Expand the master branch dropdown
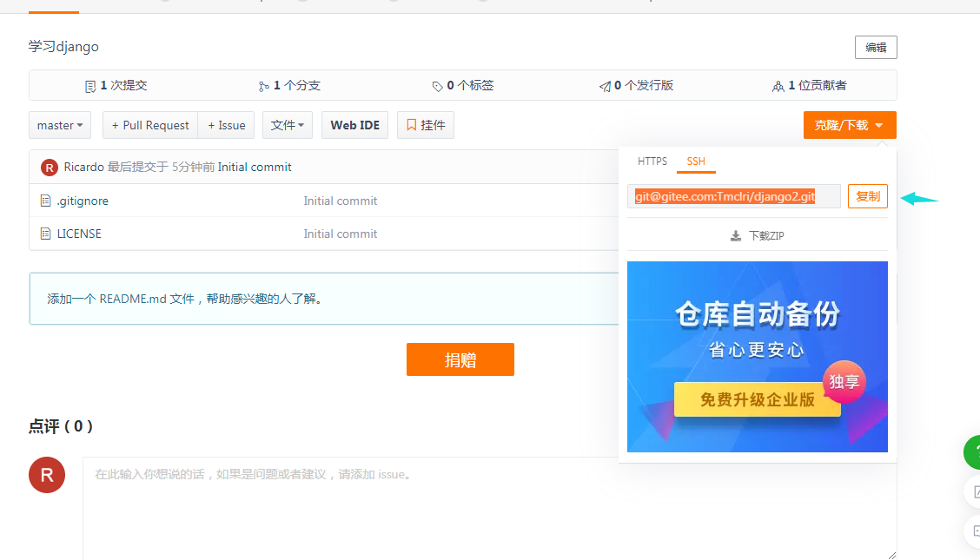 [x=60, y=125]
